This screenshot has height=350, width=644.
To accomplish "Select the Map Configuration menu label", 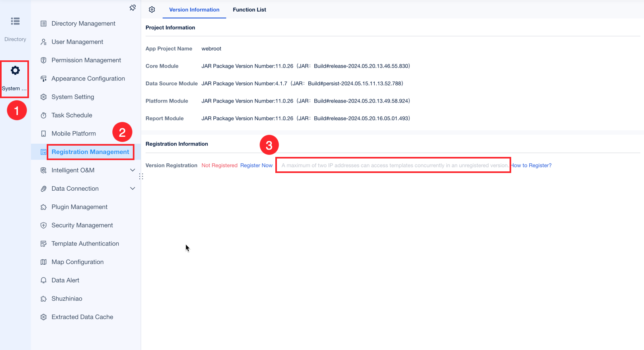I will [78, 262].
